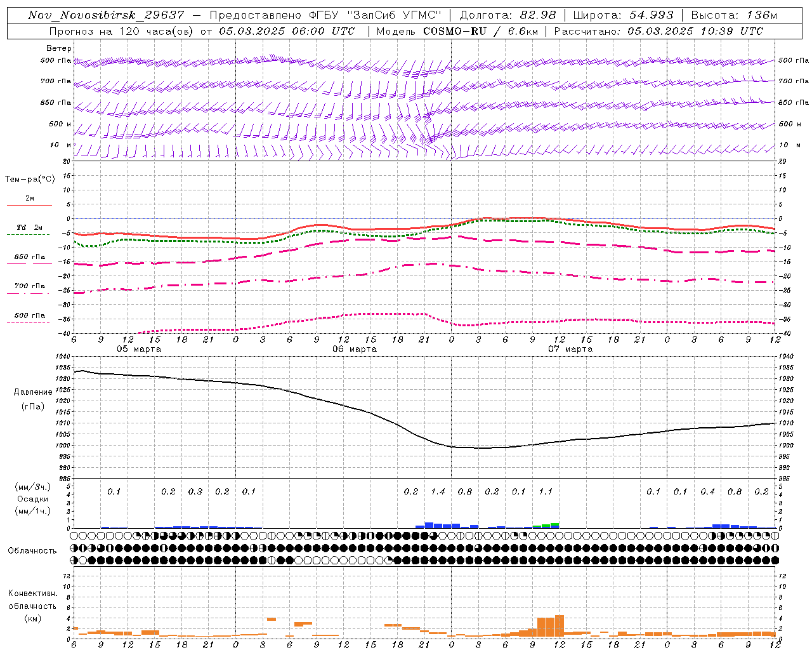812x650 pixels.
Task: Click the '1.4' three-hour precipitation value
Action: click(x=438, y=491)
